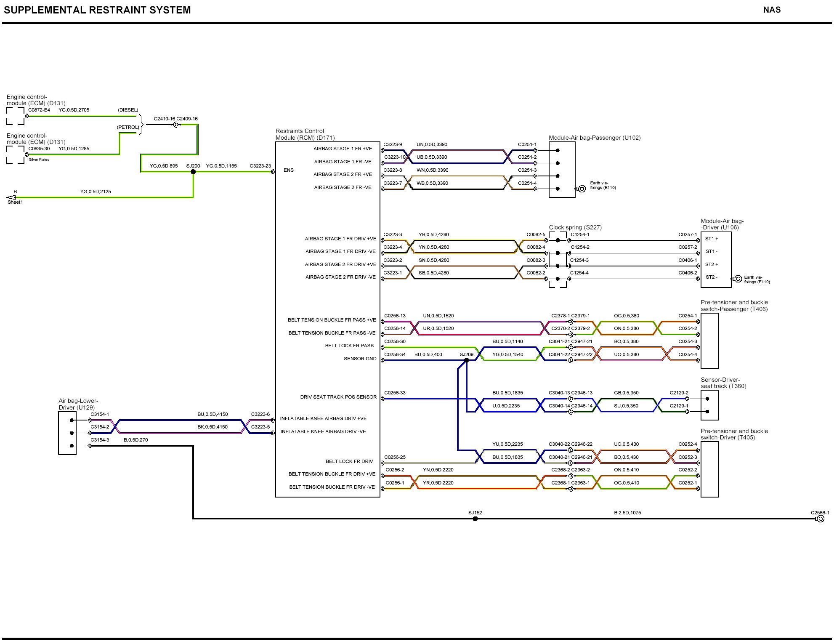
Task: Click the C2410-16 connector symbol
Action: click(176, 125)
